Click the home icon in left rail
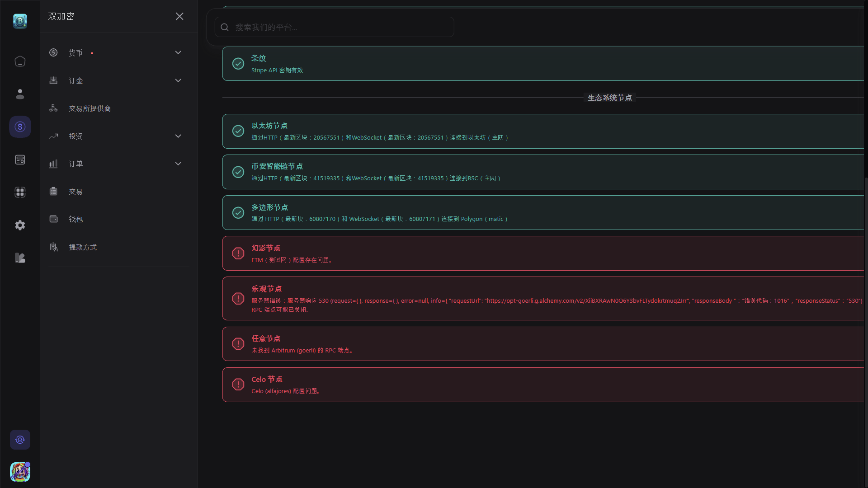 click(x=20, y=61)
